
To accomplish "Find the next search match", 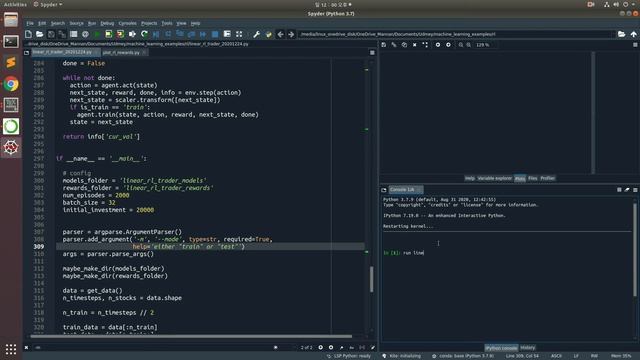I will 331,347.
